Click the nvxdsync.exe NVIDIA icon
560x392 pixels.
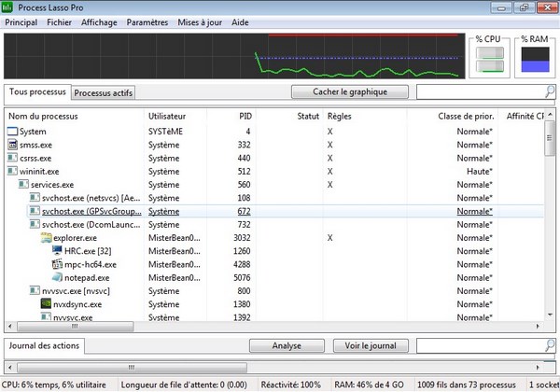(46, 304)
